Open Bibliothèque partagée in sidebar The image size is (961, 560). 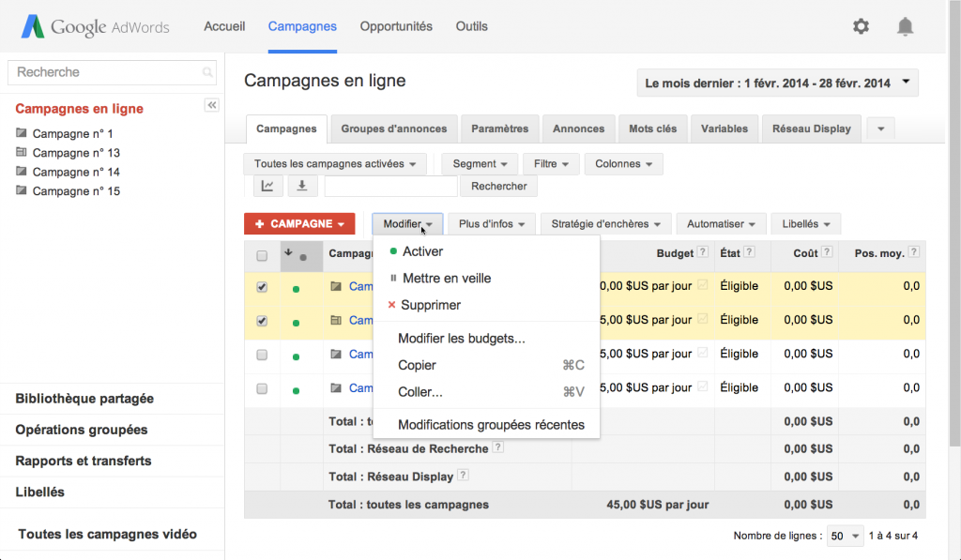84,399
